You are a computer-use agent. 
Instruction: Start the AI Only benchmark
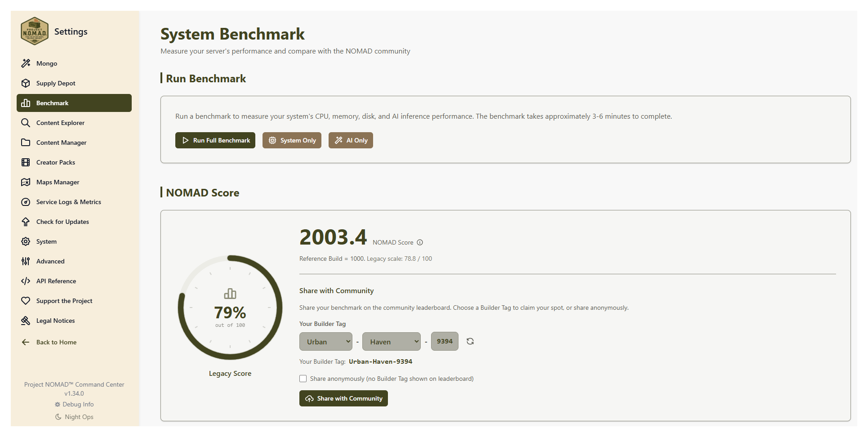pyautogui.click(x=351, y=140)
